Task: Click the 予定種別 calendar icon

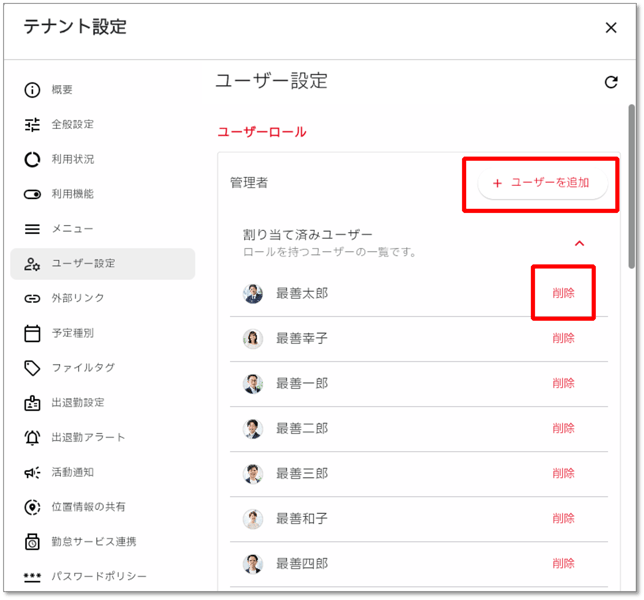Action: (x=32, y=333)
